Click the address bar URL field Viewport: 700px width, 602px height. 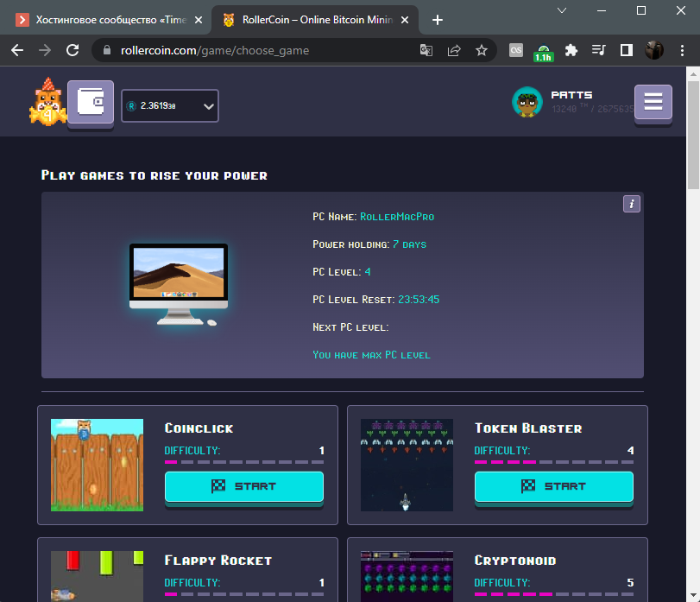[x=259, y=50]
